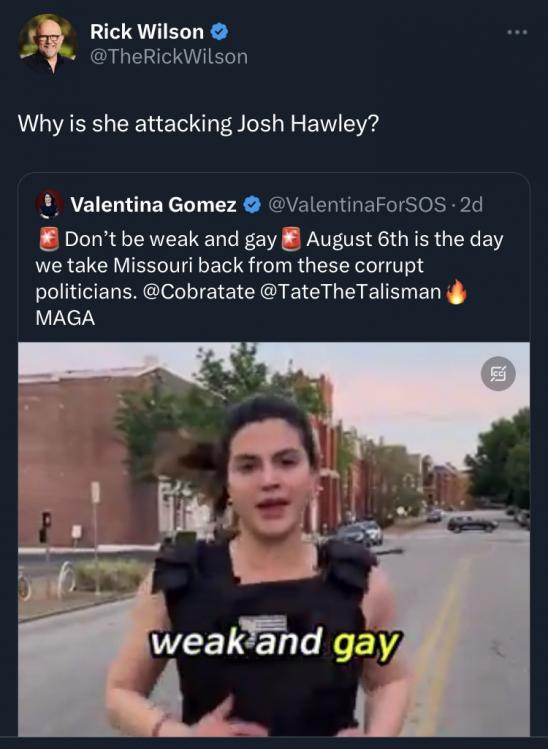Screen dimensions: 548x749
Task: Click the 'weak and gay' video caption
Action: pos(276,644)
